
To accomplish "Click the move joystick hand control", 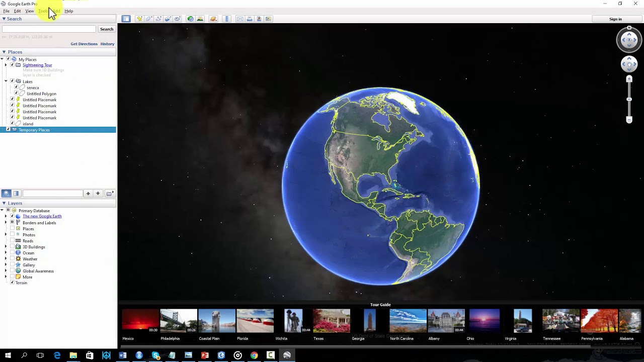I will coord(629,64).
